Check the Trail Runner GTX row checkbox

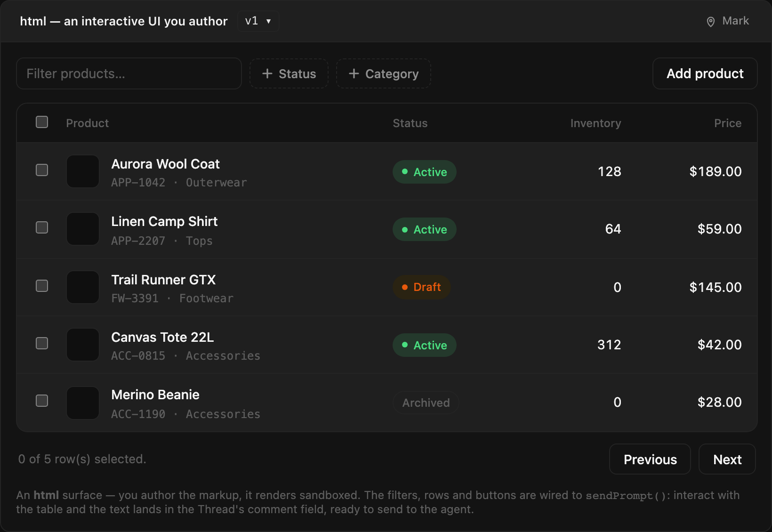42,286
